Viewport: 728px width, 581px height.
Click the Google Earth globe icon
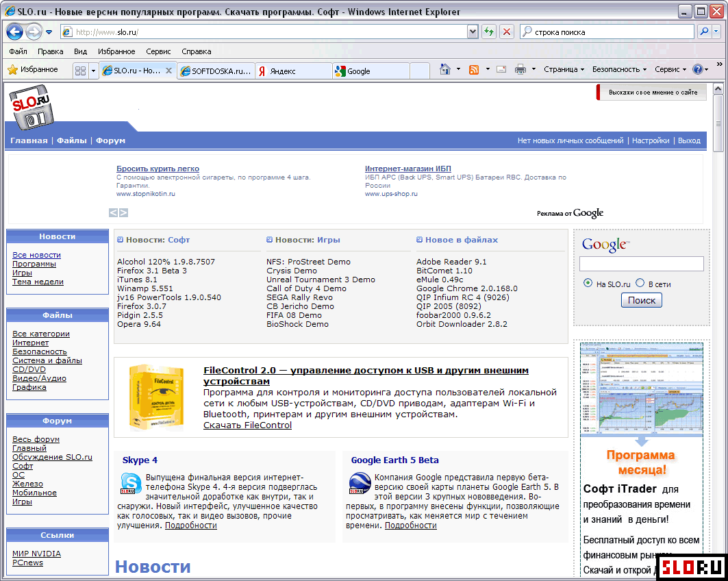(x=360, y=483)
